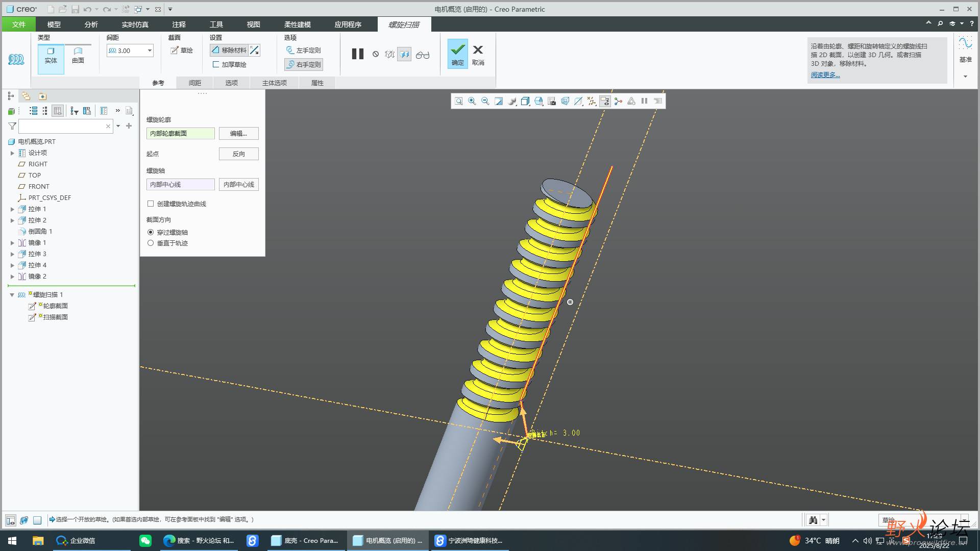This screenshot has width=980, height=551.
Task: Toggle the perspective view icon
Action: pos(565,101)
